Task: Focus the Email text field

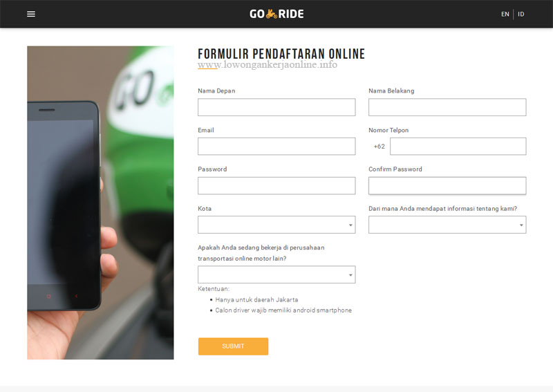Action: click(x=276, y=147)
